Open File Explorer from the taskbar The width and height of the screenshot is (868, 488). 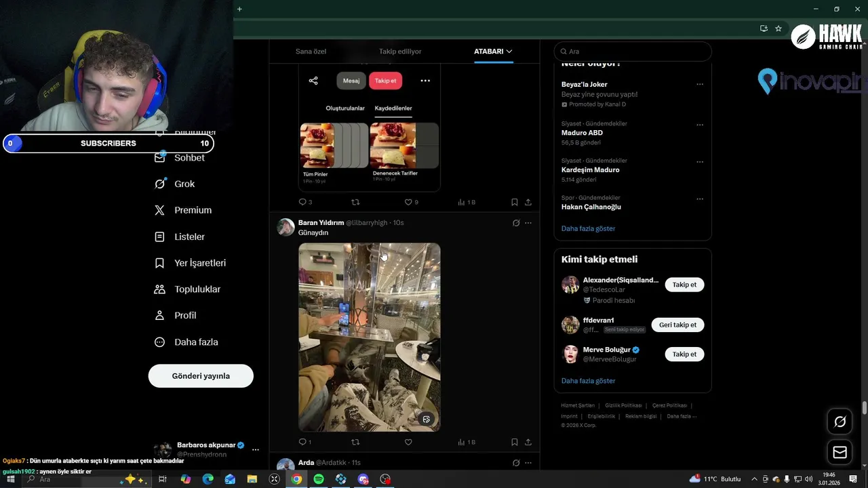tap(252, 479)
